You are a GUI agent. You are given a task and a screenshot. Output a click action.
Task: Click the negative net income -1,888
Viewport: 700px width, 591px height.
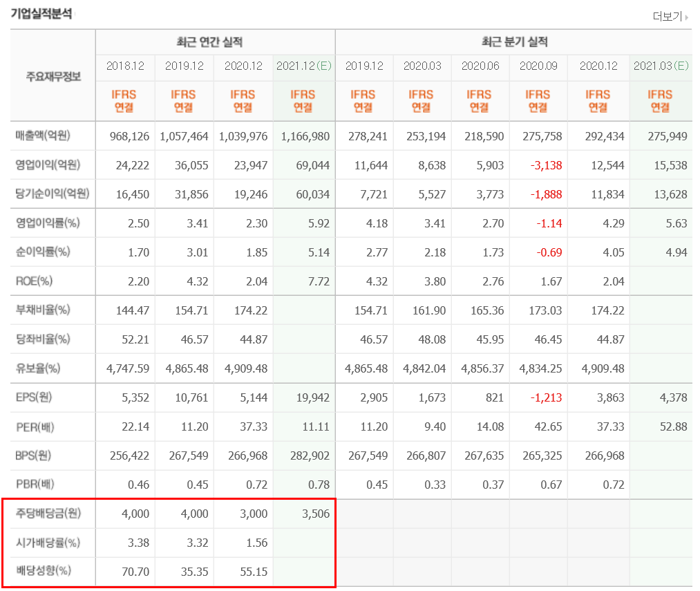[546, 194]
